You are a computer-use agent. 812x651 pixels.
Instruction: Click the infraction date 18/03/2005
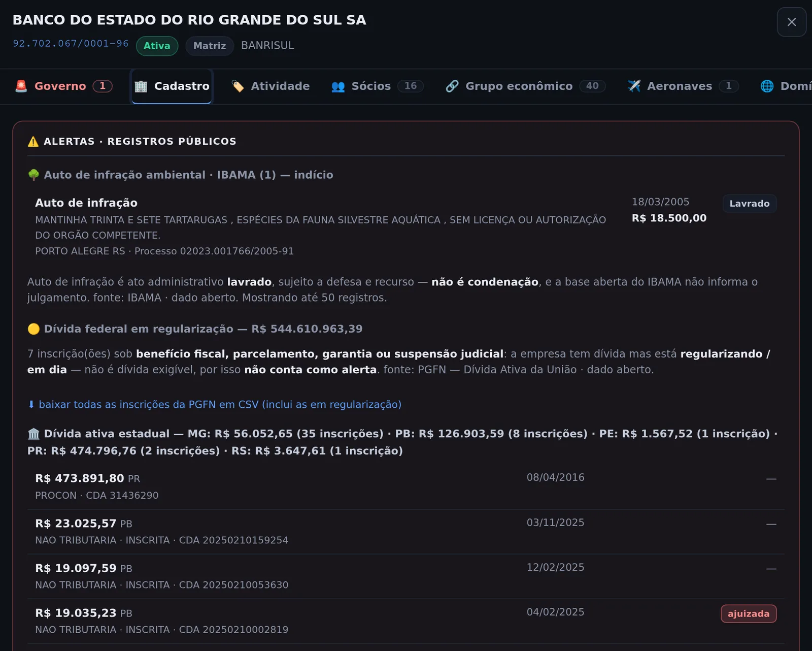660,202
